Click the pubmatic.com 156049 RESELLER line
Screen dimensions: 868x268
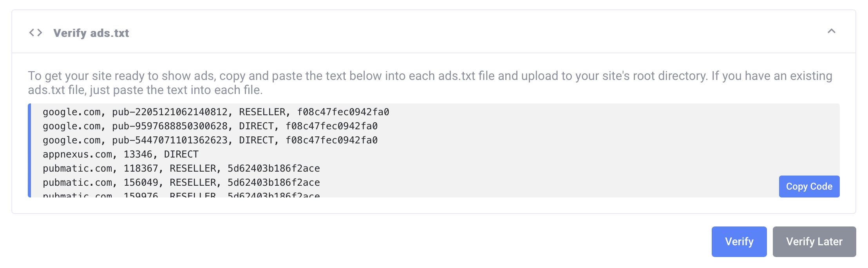(181, 183)
